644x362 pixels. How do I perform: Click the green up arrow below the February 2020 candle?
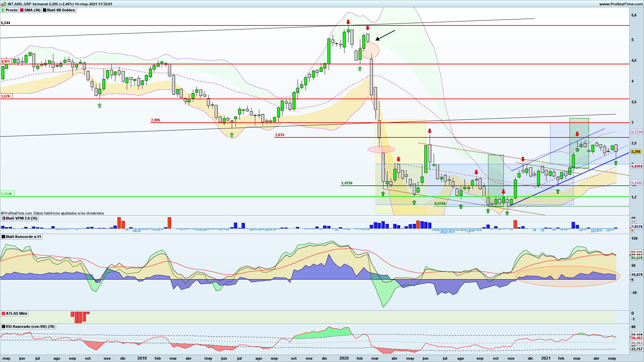pyautogui.click(x=360, y=69)
